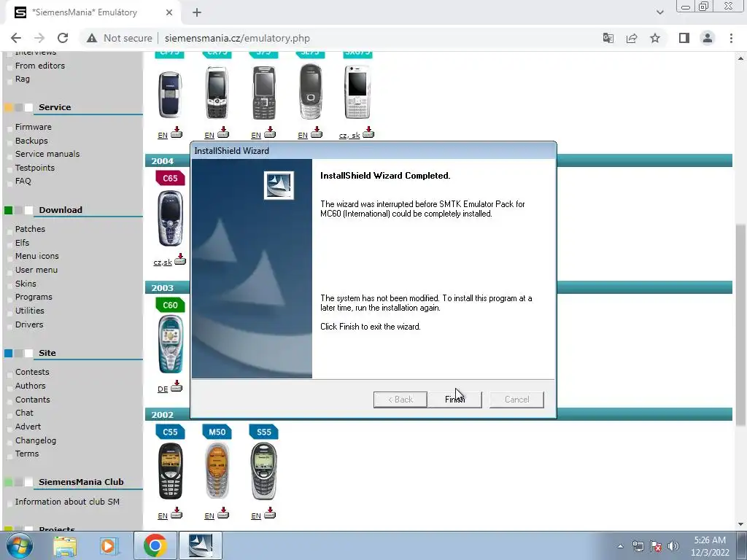Open Menu icons download section
Image resolution: width=747 pixels, height=560 pixels.
pos(36,256)
